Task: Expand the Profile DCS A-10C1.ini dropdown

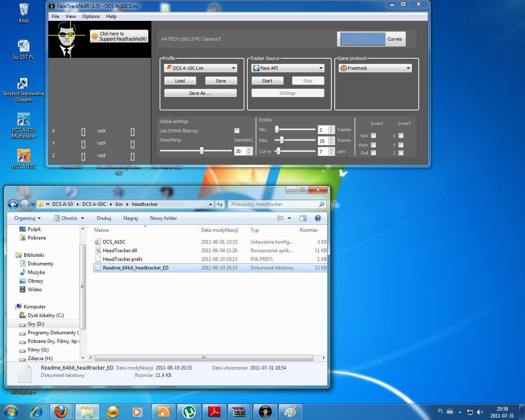Action: point(201,68)
